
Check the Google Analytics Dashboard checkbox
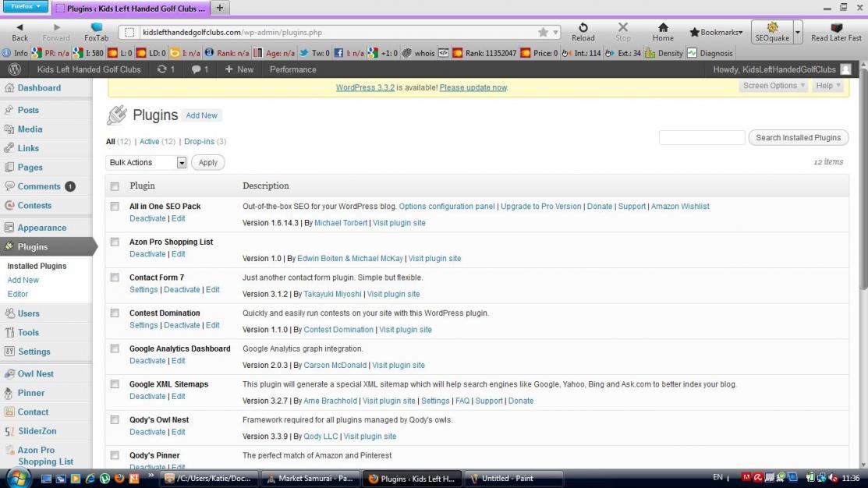click(x=115, y=348)
